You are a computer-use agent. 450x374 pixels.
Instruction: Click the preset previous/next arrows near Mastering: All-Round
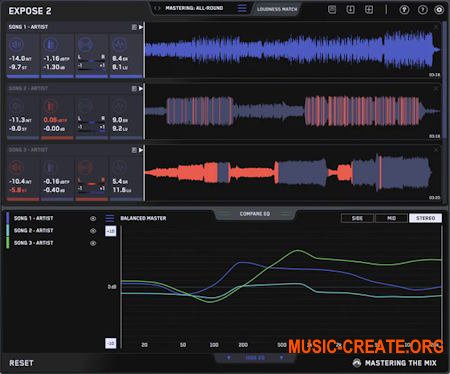pyautogui.click(x=157, y=8)
